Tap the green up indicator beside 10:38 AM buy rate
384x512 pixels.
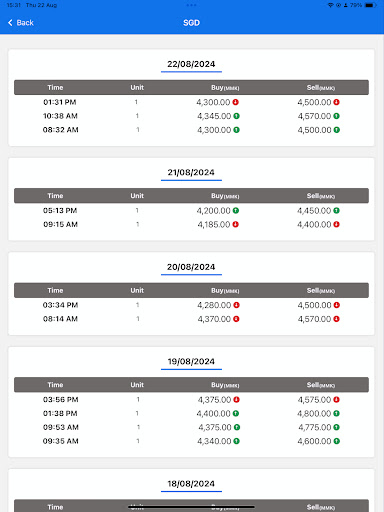pos(236,116)
